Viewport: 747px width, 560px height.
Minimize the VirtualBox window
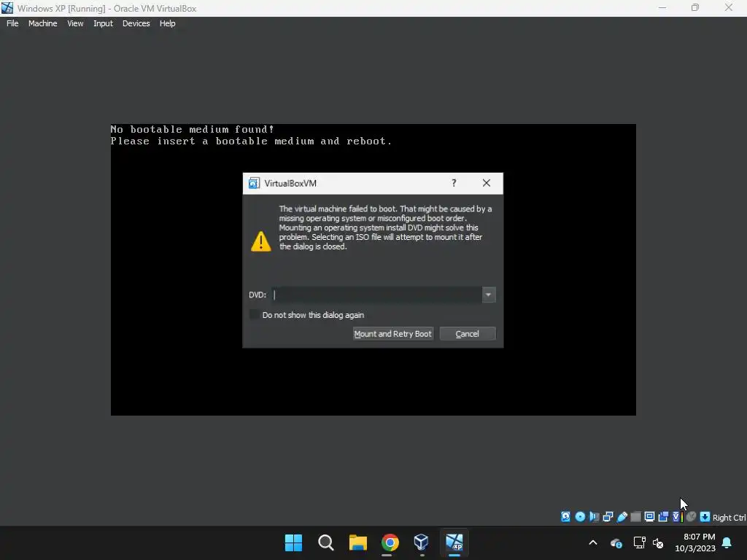662,8
